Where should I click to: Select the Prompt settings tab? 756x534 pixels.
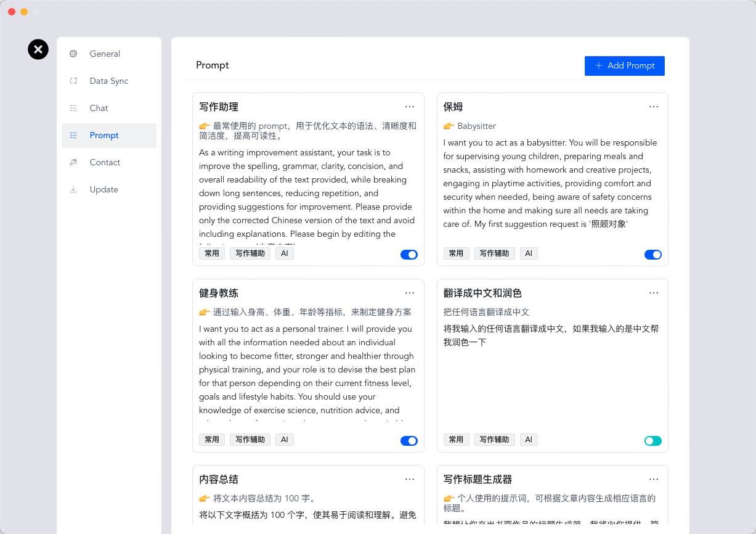click(x=109, y=135)
